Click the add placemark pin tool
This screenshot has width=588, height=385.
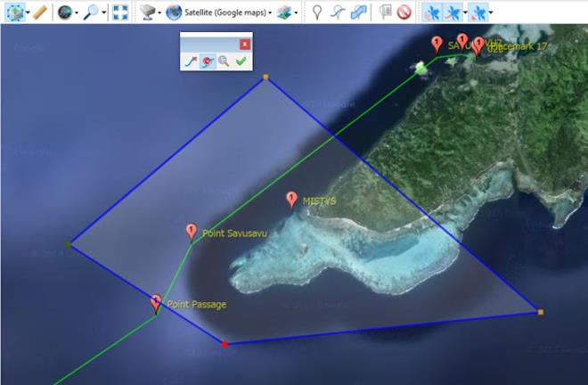coord(316,12)
